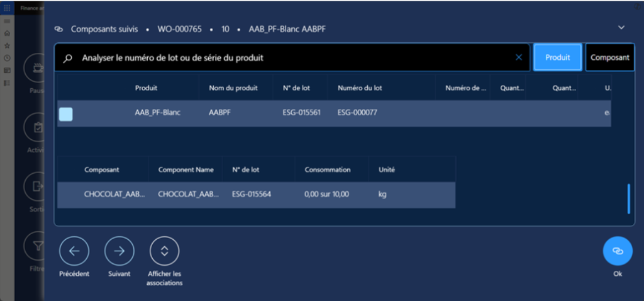Click the N° de lot product column header

pos(296,88)
